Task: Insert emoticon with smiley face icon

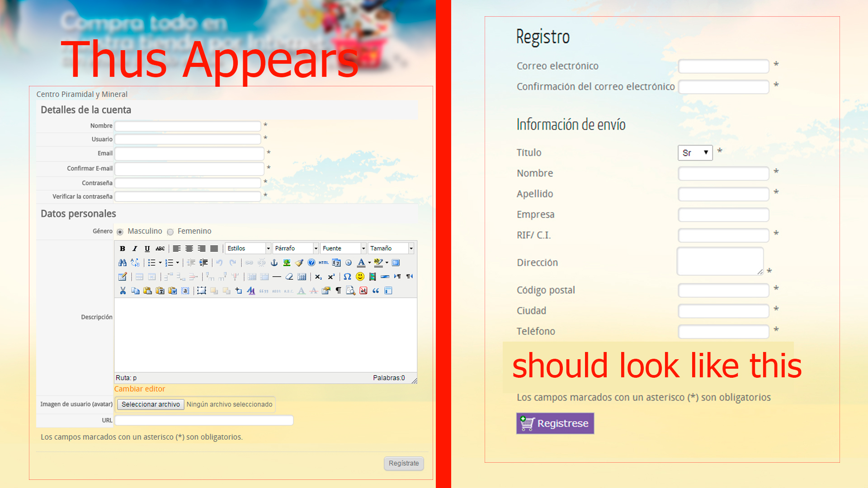Action: [360, 277]
